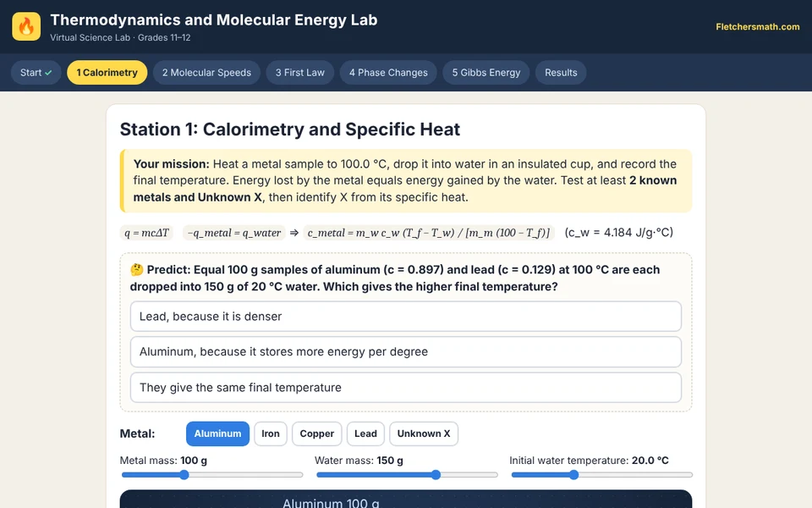
Task: Click the 'Water mass: 150 g' label
Action: (359, 461)
